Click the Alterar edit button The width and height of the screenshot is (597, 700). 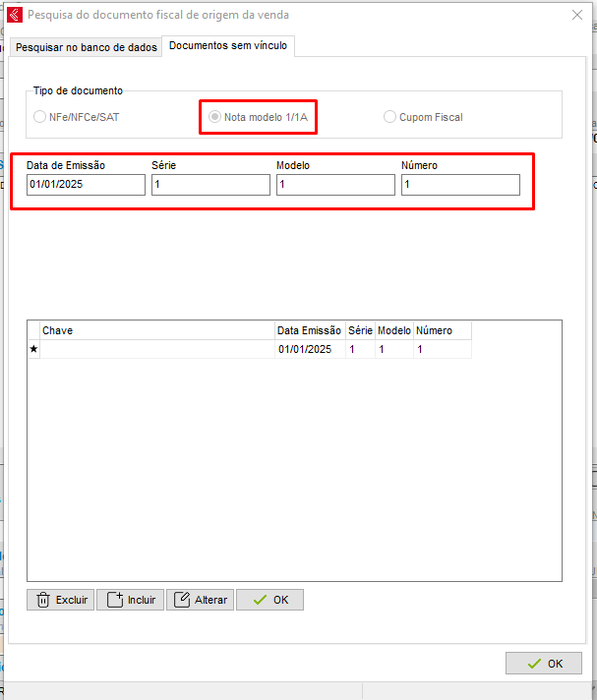pos(201,600)
